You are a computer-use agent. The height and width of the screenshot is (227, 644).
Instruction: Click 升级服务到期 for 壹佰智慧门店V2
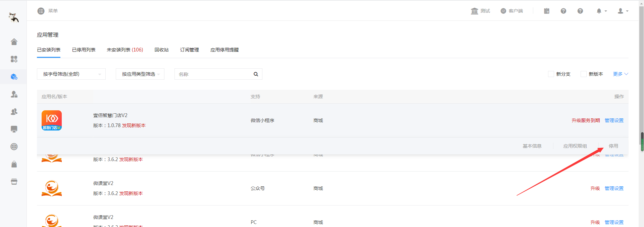pyautogui.click(x=586, y=120)
